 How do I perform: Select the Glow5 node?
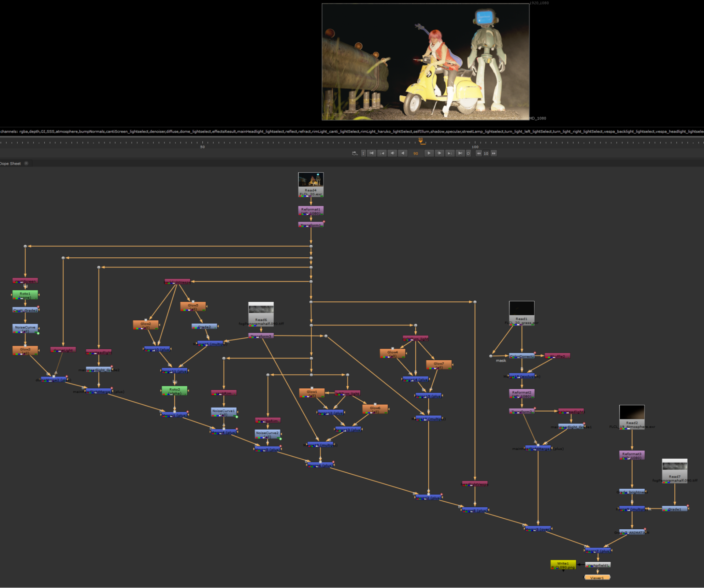193,306
